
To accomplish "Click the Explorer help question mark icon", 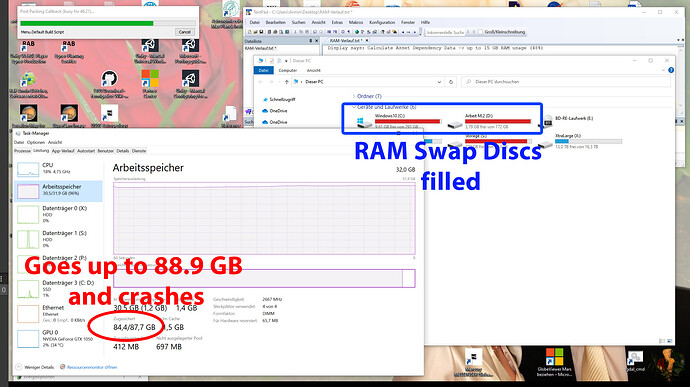I will tap(671, 70).
